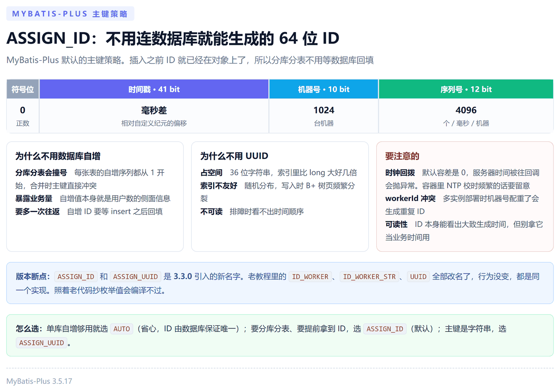
Task: Click the '为什么不用数据库自增' card title
Action: point(58,156)
